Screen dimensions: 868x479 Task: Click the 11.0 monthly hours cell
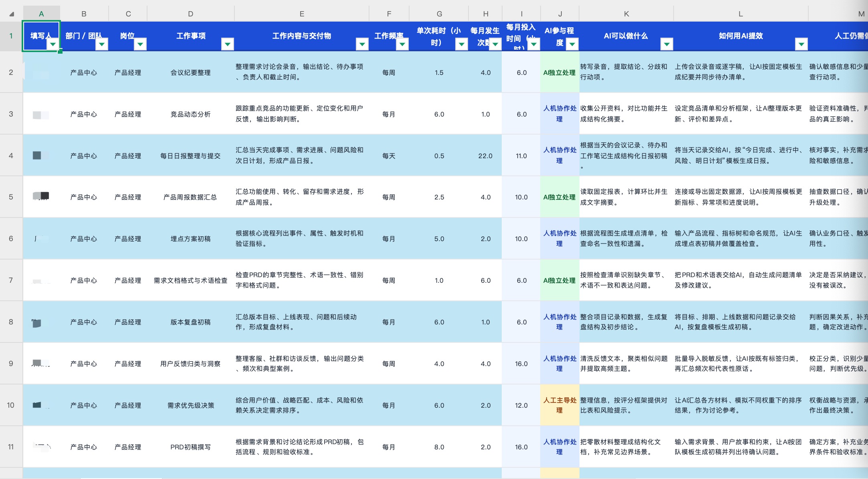tap(521, 155)
